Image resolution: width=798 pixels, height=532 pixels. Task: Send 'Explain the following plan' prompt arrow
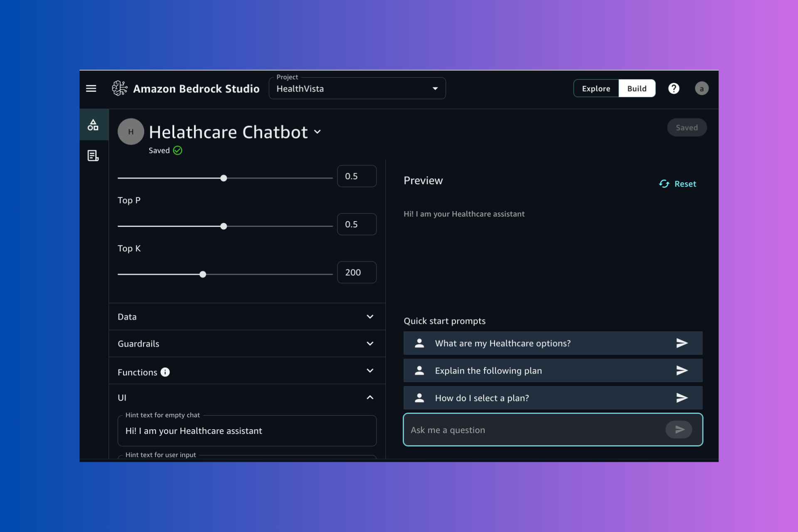click(x=682, y=370)
